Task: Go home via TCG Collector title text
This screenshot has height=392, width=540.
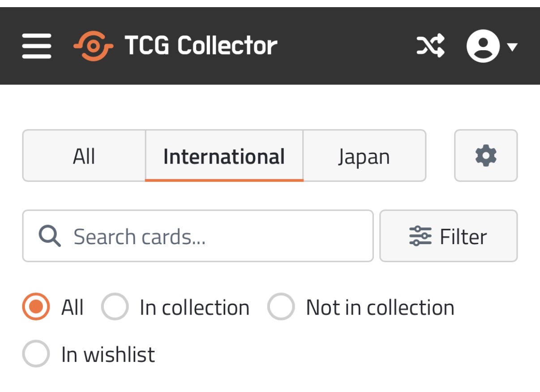Action: pyautogui.click(x=201, y=46)
